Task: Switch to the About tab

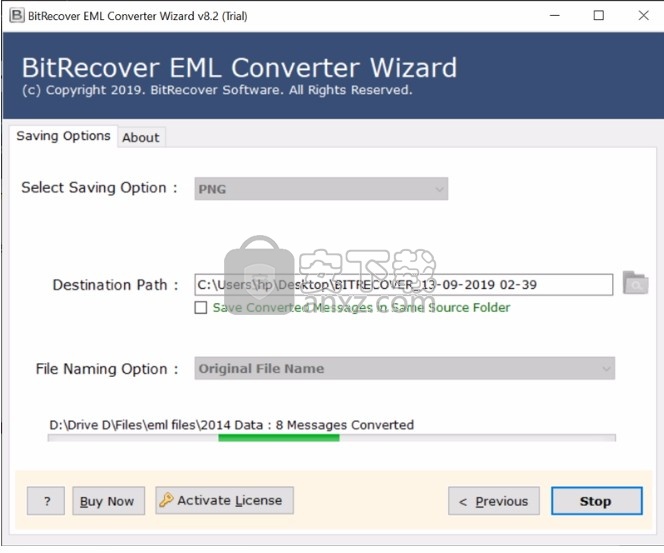Action: (x=141, y=137)
